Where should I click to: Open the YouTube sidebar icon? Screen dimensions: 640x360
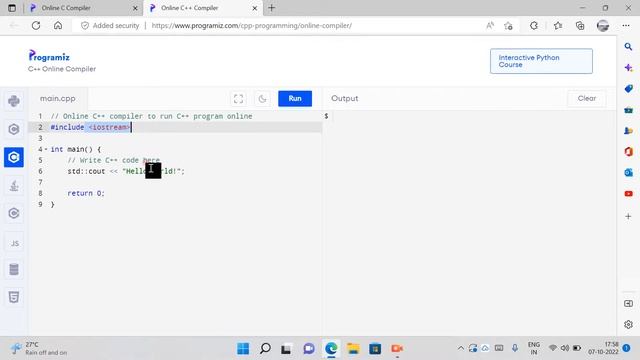(629, 193)
